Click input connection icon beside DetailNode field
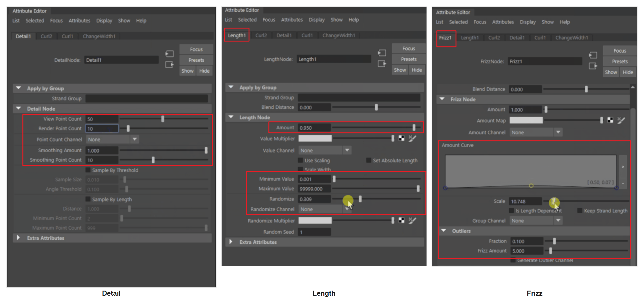Viewport: 644px width, 302px height. [x=170, y=54]
